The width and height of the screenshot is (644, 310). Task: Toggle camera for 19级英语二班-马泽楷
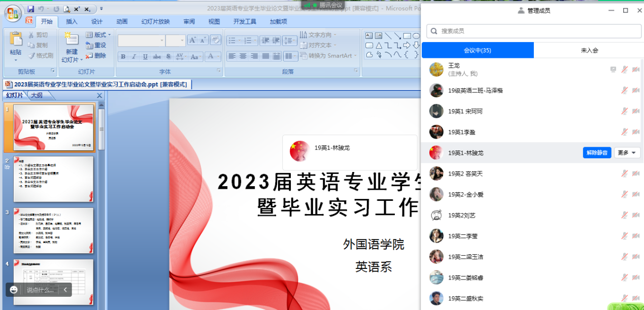635,90
